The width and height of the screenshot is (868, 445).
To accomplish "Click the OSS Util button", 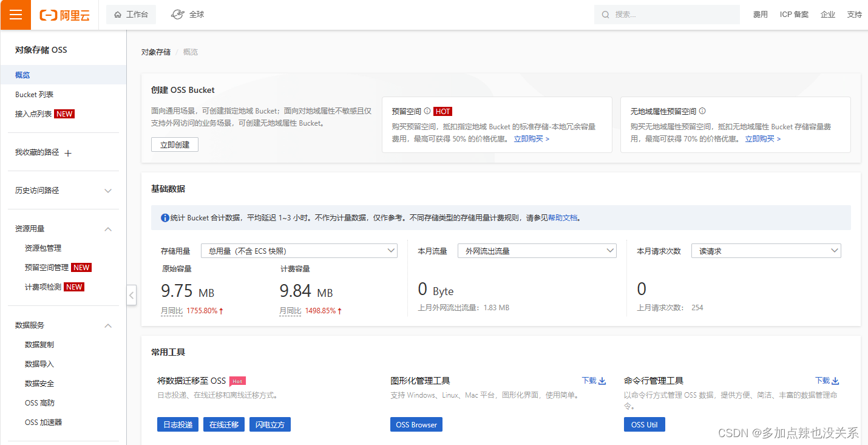I will tap(645, 424).
